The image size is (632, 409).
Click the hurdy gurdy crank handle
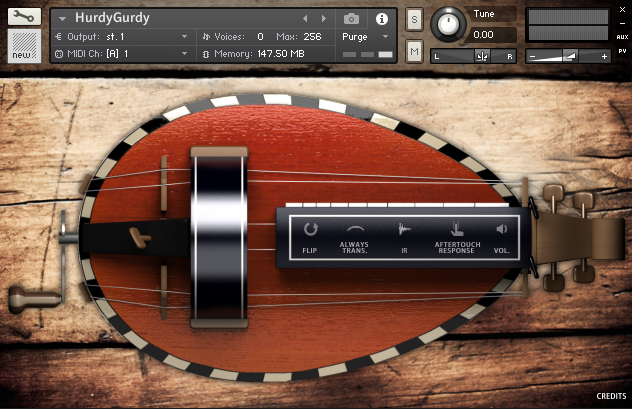pos(35,298)
